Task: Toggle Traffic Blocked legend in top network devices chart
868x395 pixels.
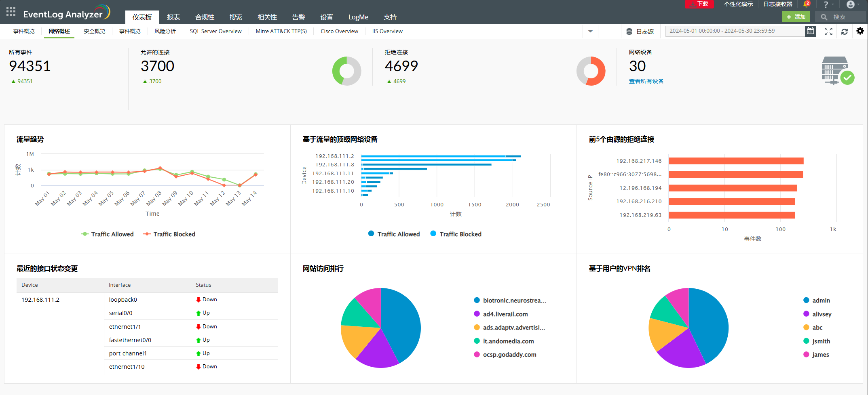Action: pyautogui.click(x=456, y=234)
